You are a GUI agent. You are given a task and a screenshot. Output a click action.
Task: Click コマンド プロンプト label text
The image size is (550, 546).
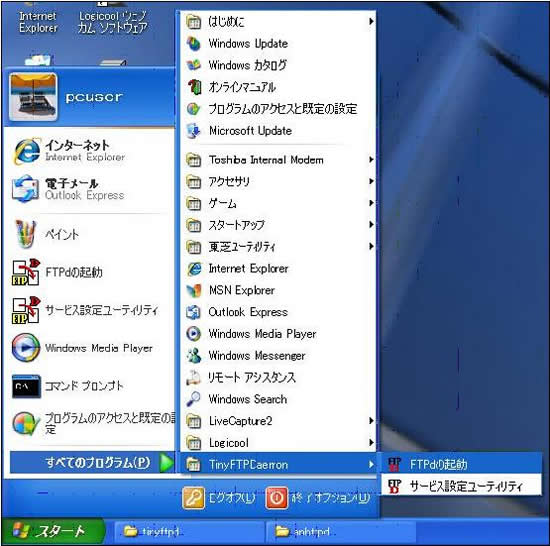coord(84,386)
